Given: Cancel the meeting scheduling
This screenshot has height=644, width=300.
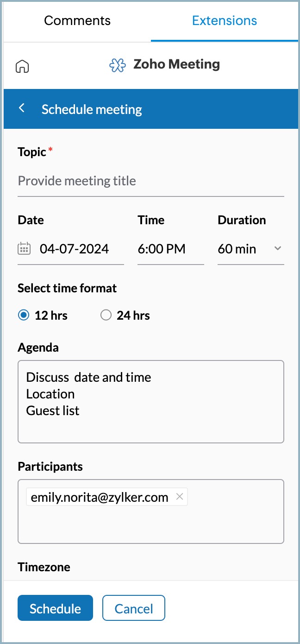Looking at the screenshot, I should [134, 608].
